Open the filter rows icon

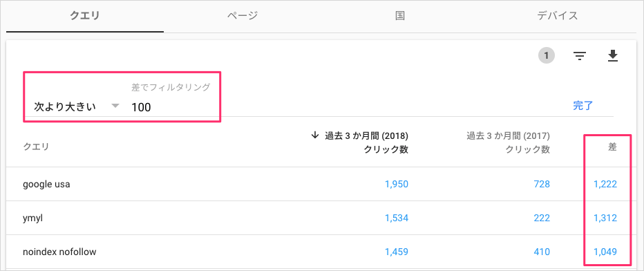[x=580, y=56]
